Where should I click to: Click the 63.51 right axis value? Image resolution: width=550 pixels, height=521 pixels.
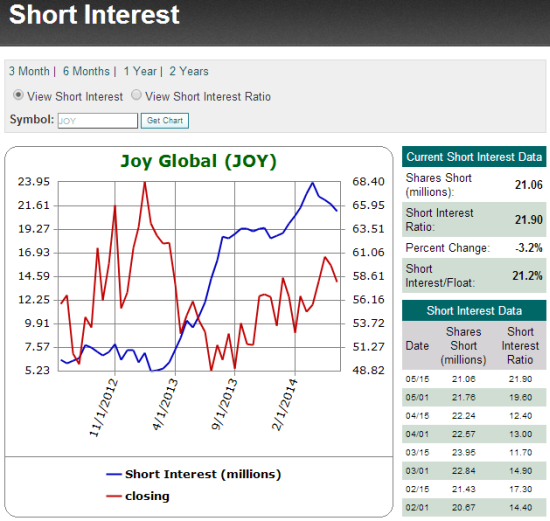point(368,229)
